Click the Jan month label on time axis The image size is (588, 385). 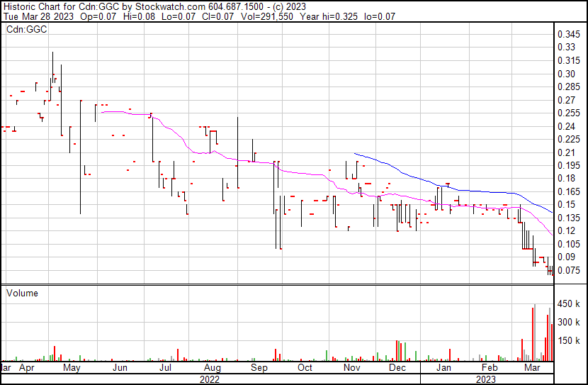point(443,369)
